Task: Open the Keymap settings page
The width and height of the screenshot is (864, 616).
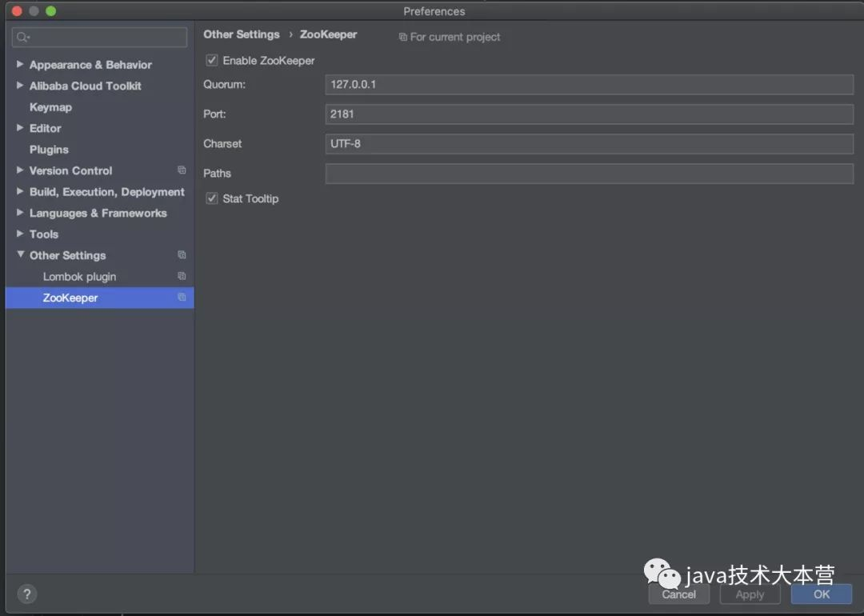Action: 50,107
